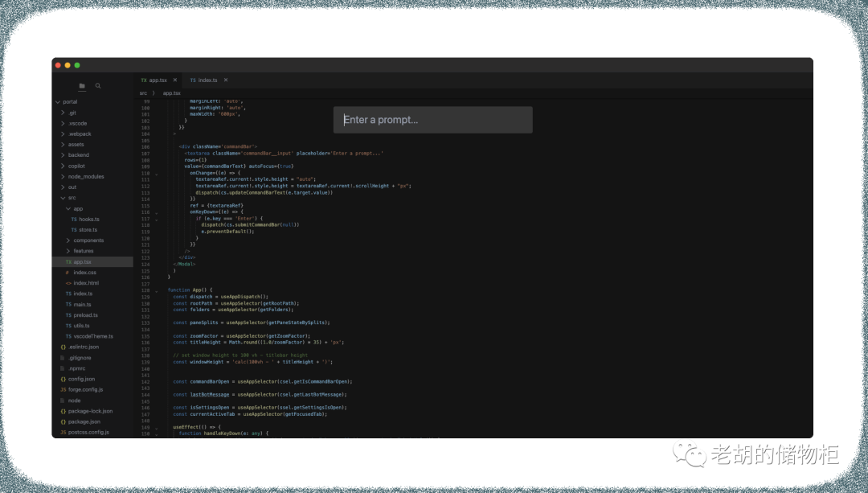Open index.ts in the file tree

(x=83, y=294)
